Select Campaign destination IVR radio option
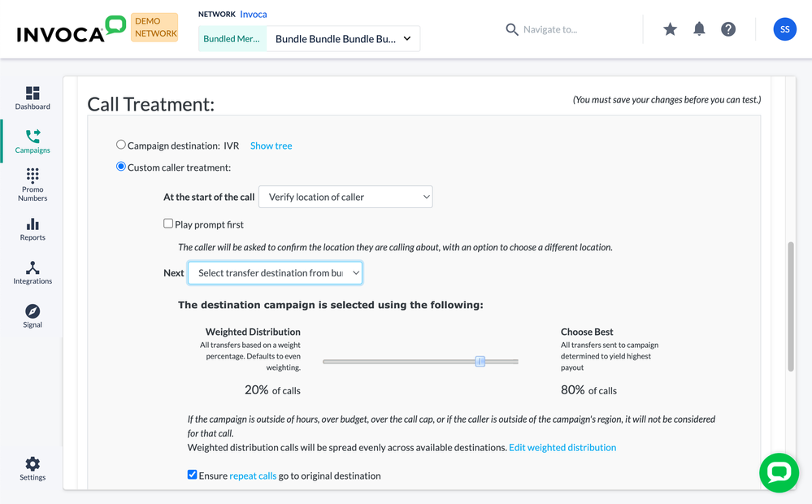This screenshot has width=812, height=504. tap(120, 145)
